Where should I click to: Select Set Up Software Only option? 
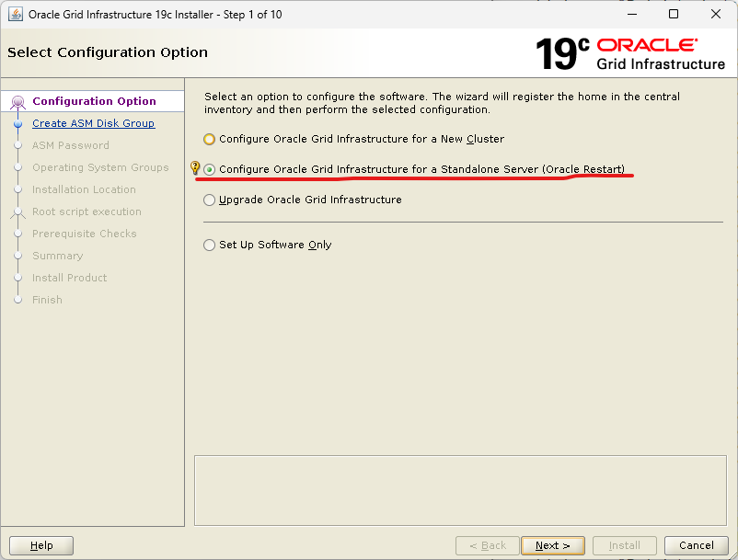tap(210, 246)
